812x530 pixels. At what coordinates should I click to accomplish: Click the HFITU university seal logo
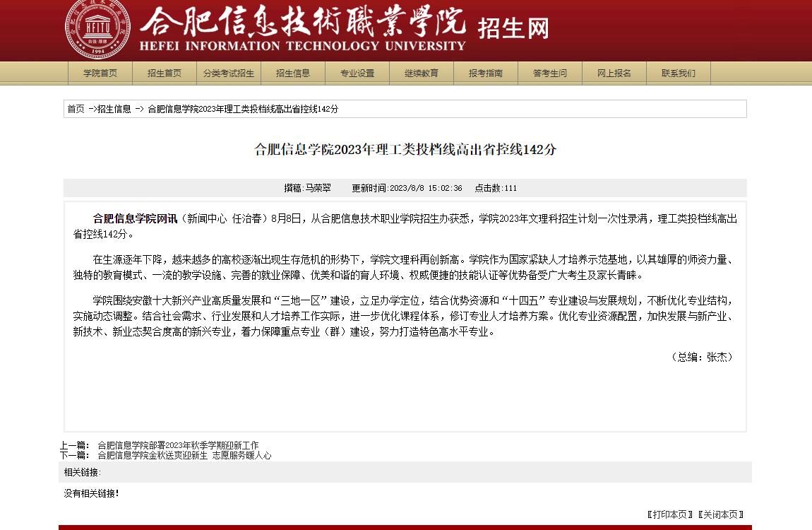[98, 28]
